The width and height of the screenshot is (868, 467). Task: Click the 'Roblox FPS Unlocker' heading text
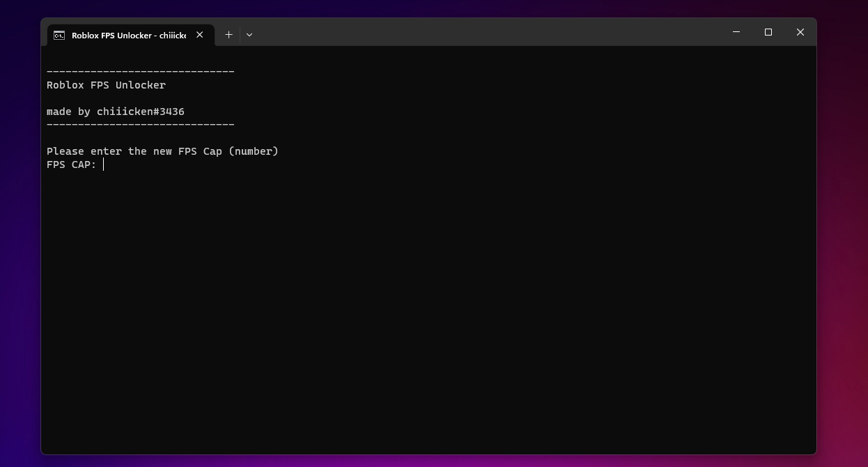click(106, 85)
